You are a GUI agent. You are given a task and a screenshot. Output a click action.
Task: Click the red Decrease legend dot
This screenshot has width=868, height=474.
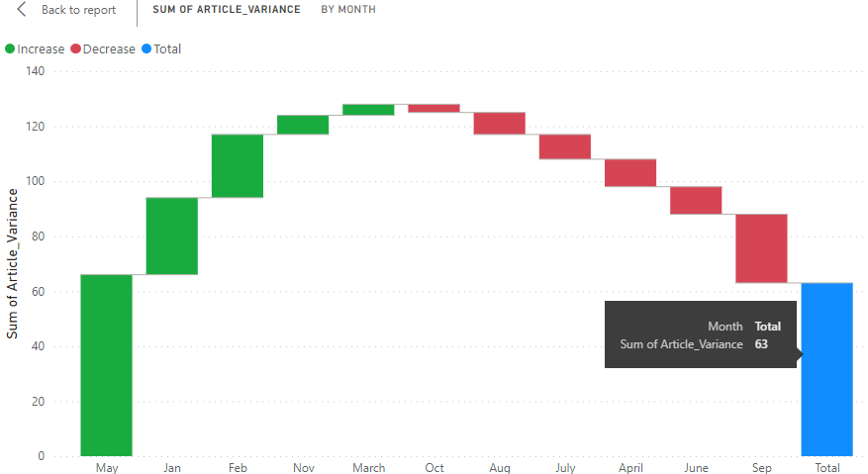76,49
